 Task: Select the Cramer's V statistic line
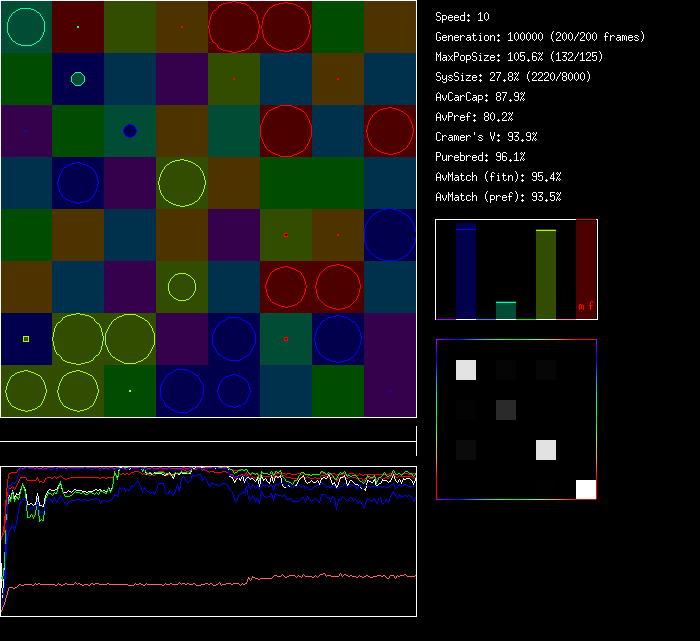click(x=487, y=137)
